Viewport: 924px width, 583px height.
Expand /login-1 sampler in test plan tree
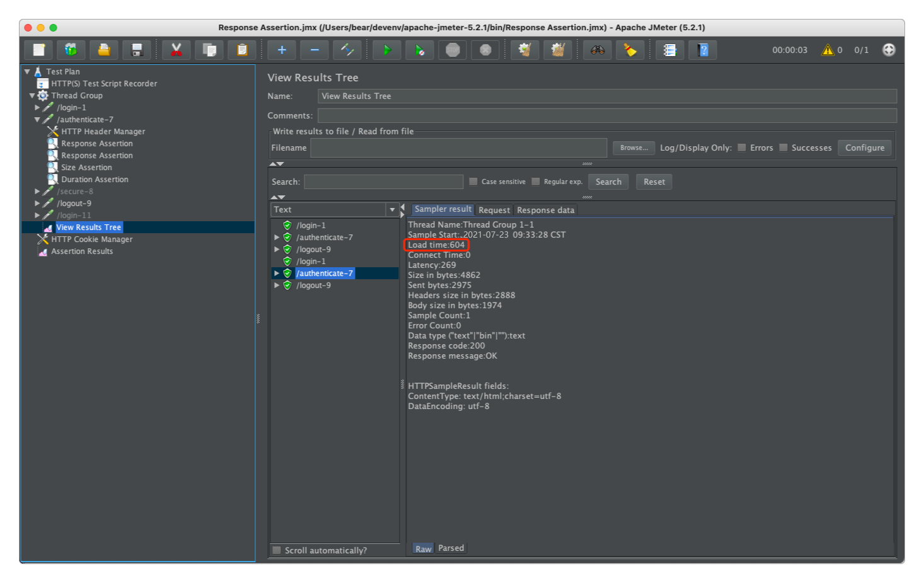pos(37,108)
